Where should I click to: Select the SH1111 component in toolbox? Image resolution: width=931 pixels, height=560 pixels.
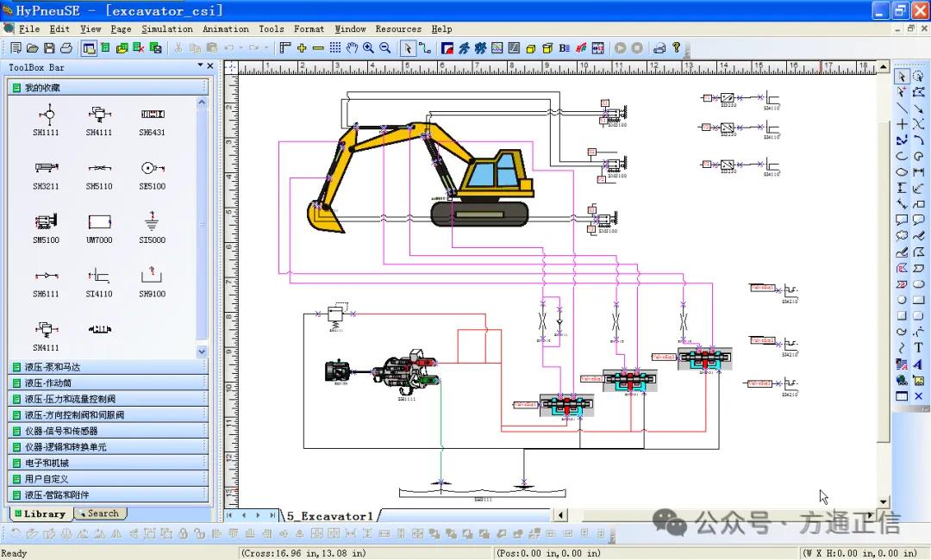[x=47, y=121]
